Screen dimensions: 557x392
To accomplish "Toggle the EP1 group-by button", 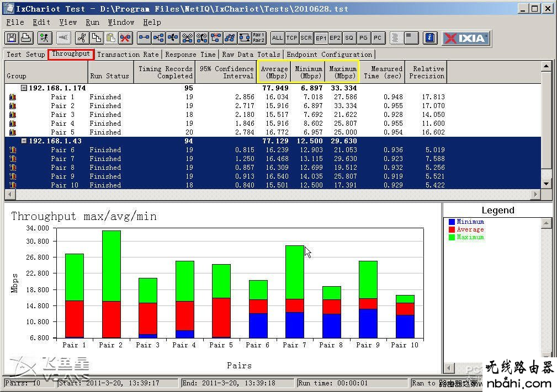I will tap(321, 38).
